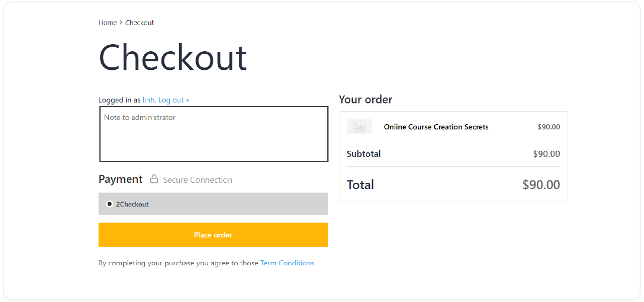Click the Checkout breadcrumb item
Screen dimensions: 644x302
click(140, 23)
